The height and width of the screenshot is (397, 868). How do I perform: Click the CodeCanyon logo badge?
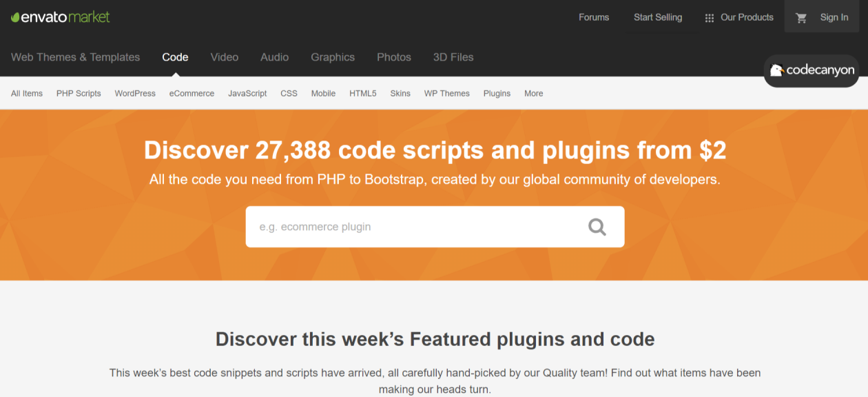coord(812,70)
